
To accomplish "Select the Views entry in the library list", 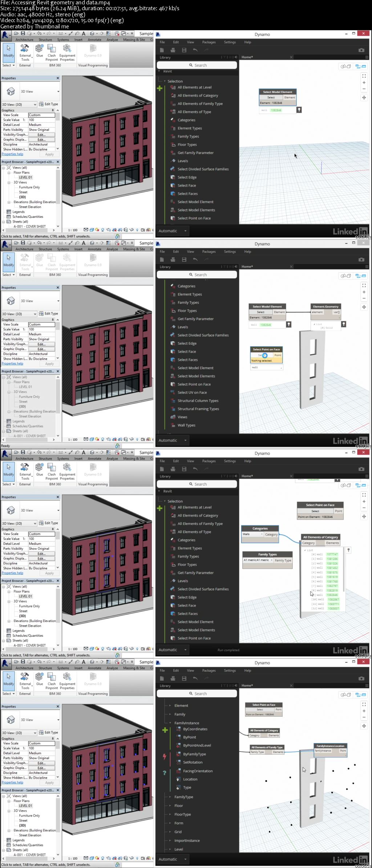I will point(182,417).
